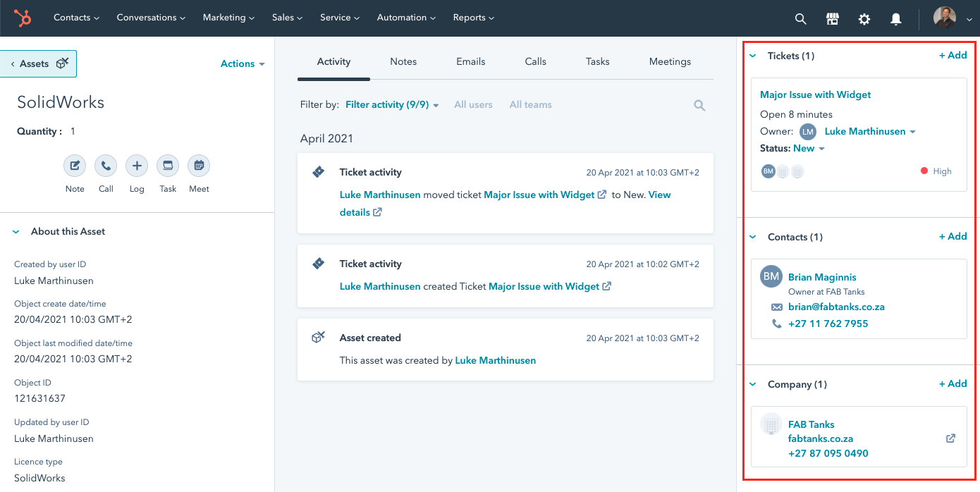
Task: Create a task via the Task icon
Action: [x=167, y=166]
